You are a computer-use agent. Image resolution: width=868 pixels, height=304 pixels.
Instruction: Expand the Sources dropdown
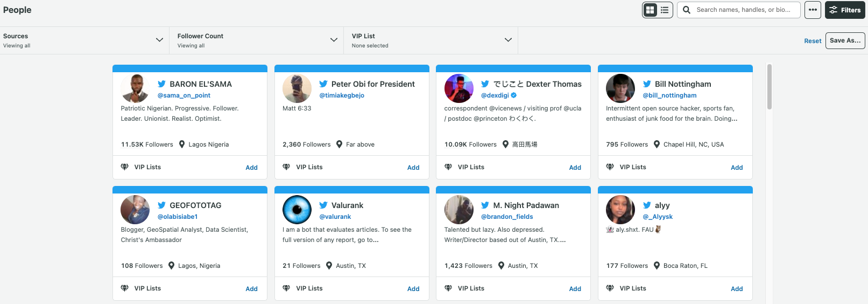click(x=159, y=40)
